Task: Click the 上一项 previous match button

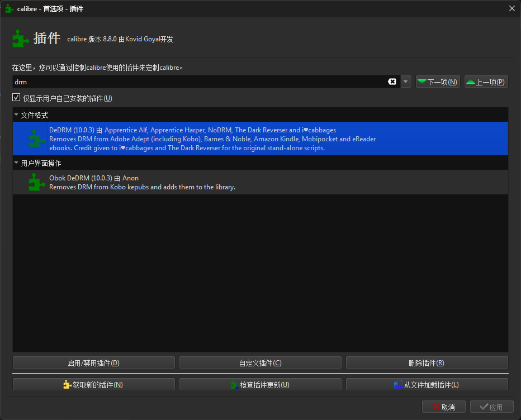Action: pos(486,82)
